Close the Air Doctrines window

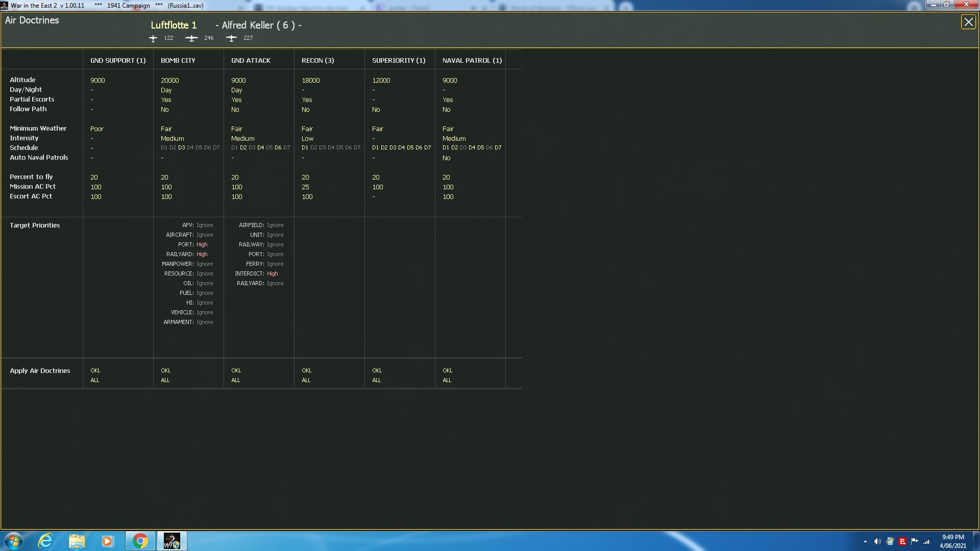pyautogui.click(x=968, y=22)
